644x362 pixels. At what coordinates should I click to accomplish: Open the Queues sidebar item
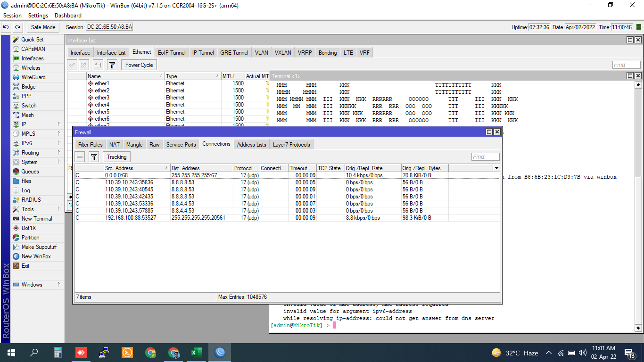tap(30, 172)
